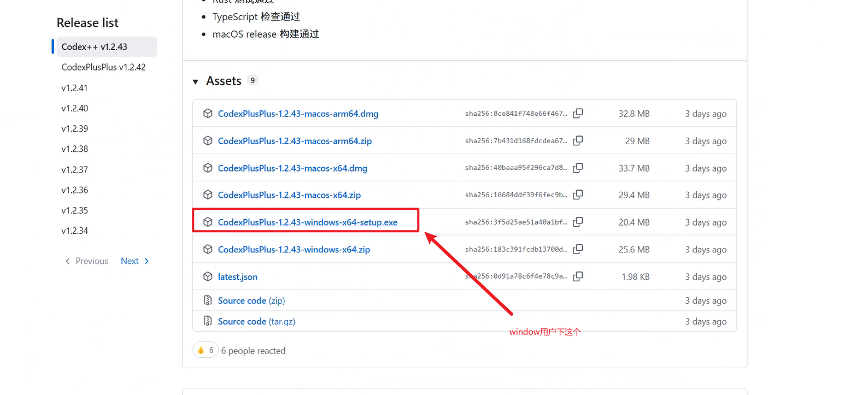Click the 'sha256:7b431d168fdcdea67…' hash text

coord(516,141)
